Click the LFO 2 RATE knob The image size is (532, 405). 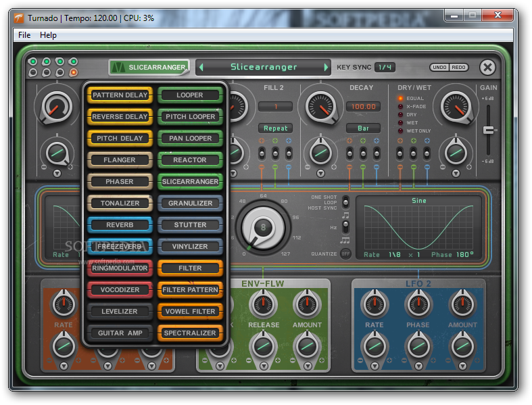[374, 303]
